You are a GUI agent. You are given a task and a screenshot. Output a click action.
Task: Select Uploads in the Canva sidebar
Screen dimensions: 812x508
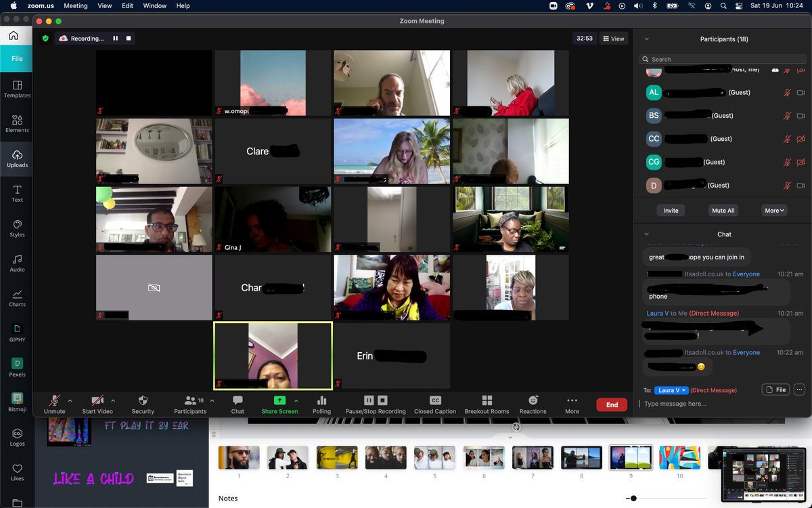[17, 158]
